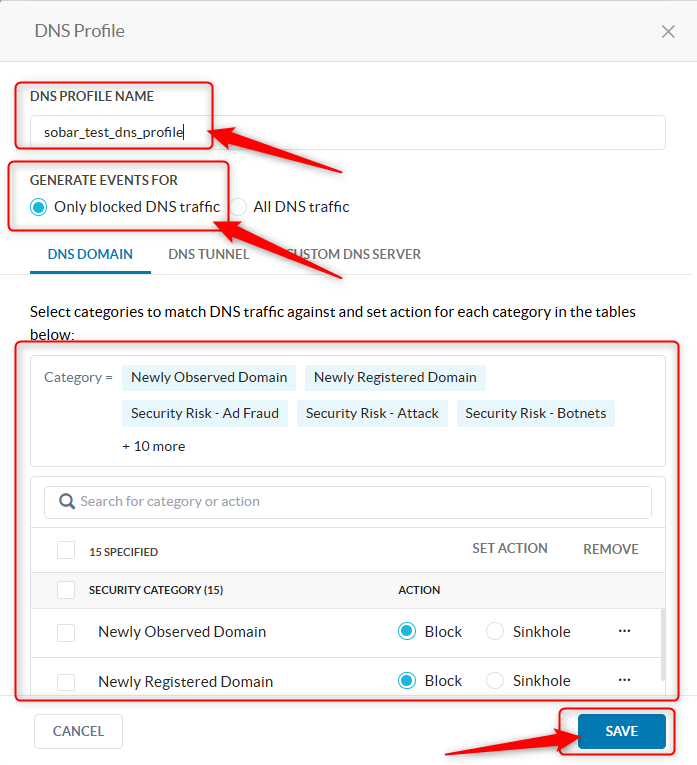The image size is (697, 765).
Task: Expand the + 10 more categories link
Action: [x=154, y=446]
